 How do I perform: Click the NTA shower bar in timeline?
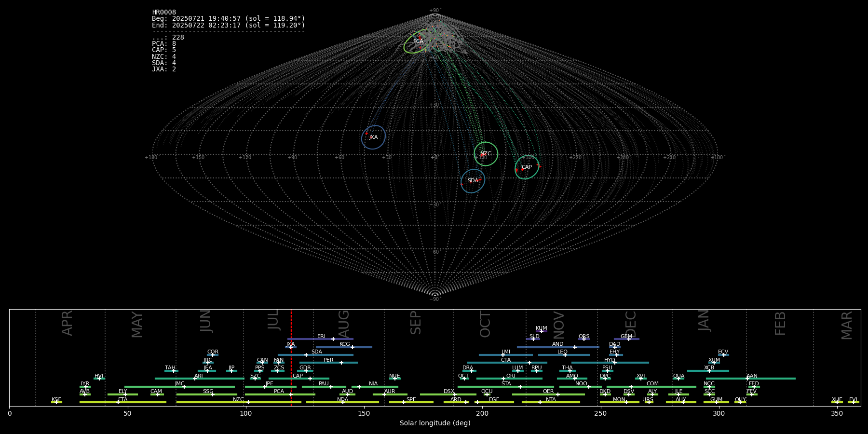[x=551, y=402]
